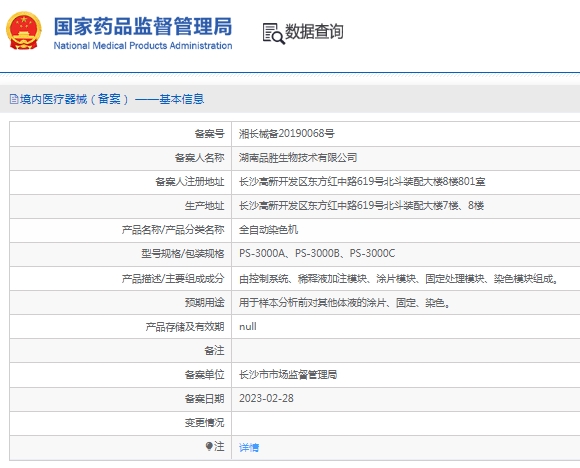Click the null storage value
This screenshot has height=468, width=580.
[x=248, y=327]
